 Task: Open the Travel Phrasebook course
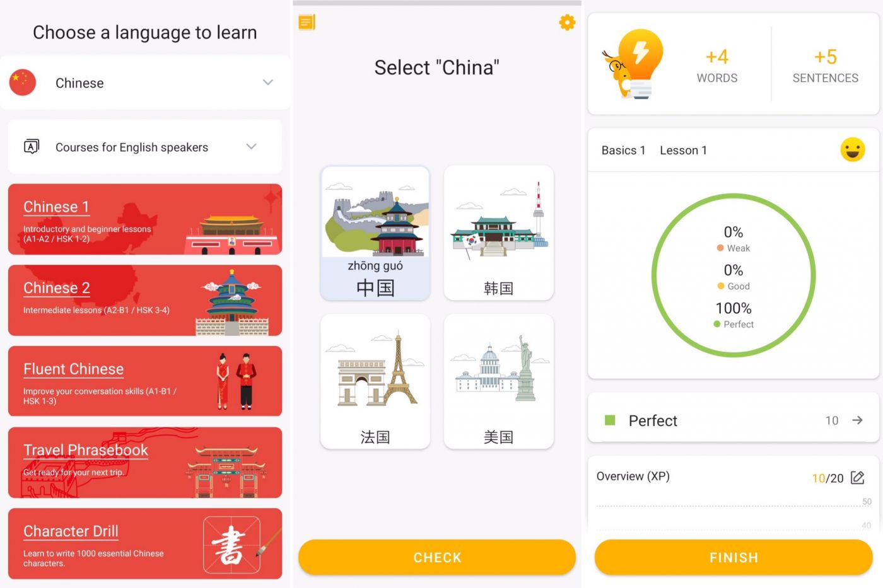click(x=145, y=463)
